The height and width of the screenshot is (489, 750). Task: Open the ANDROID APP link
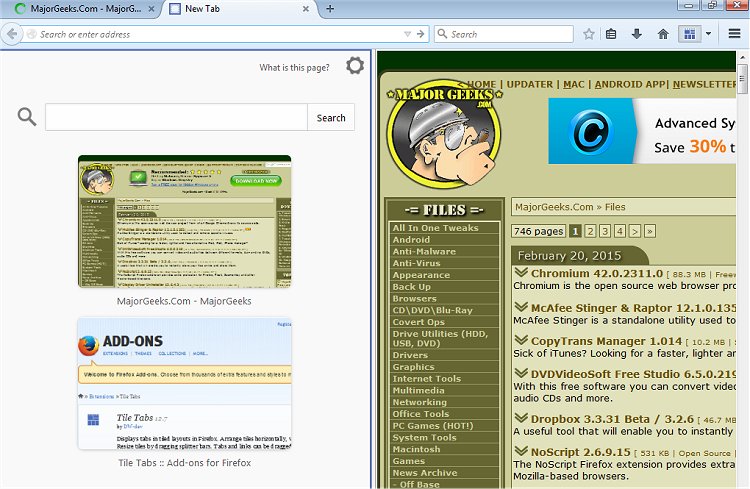[x=630, y=84]
